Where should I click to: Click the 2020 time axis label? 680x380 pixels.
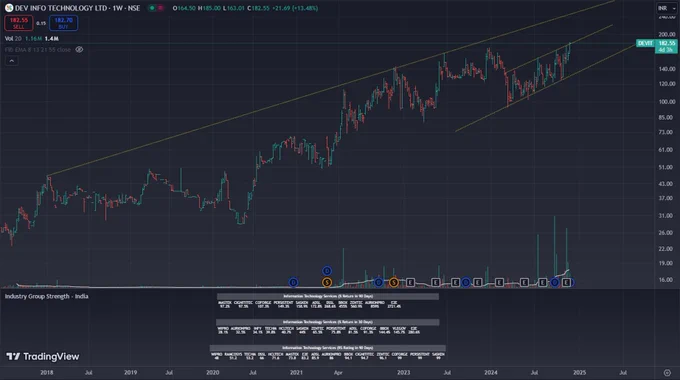pos(212,373)
